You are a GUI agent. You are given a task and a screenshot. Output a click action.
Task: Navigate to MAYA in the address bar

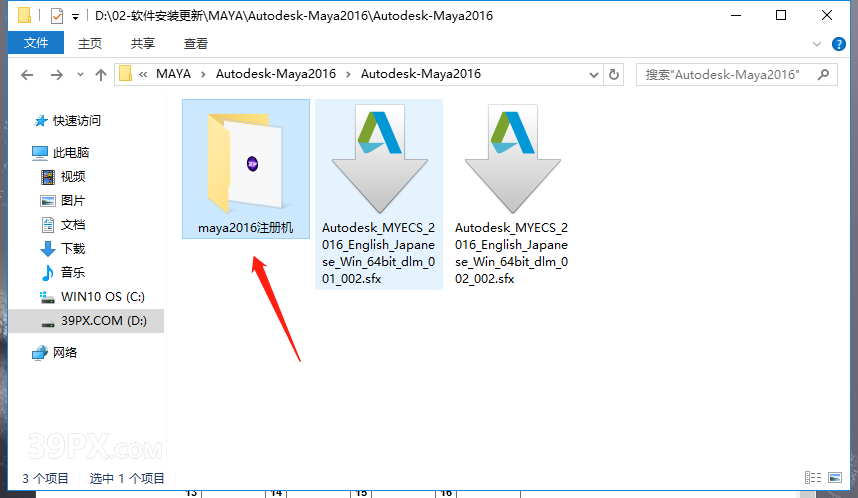click(173, 74)
